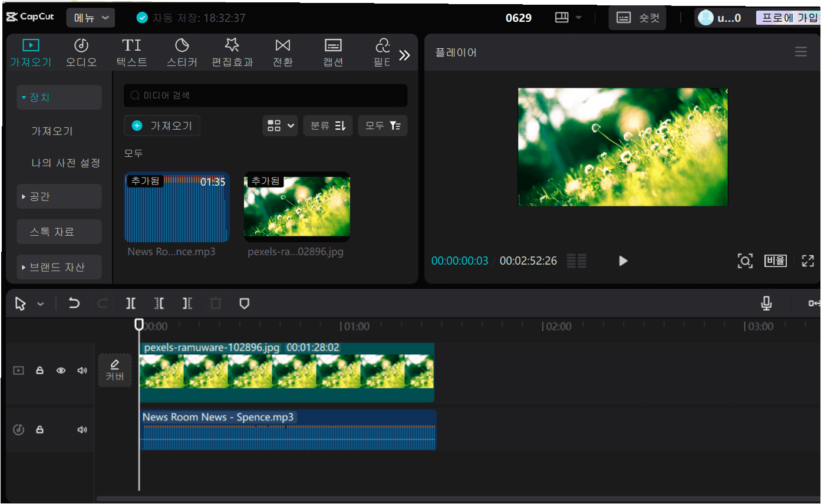Click the audio track music note icon
Viewport: 821px width, 504px height.
19,430
